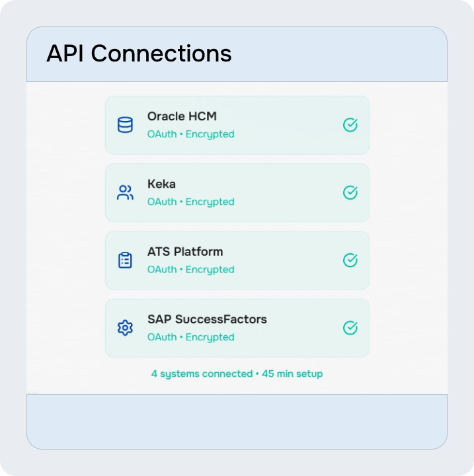Click the ATS Platform connected checkmark
Viewport: 474px width, 476px height.
350,260
